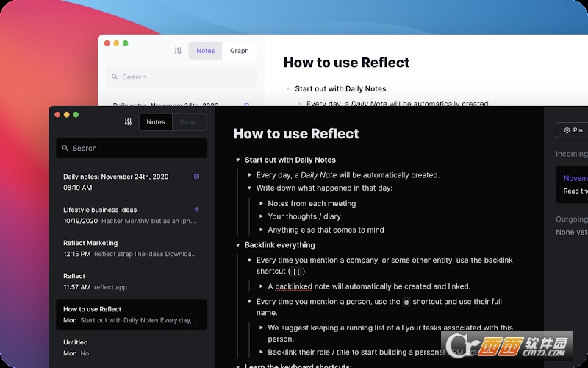Open filter settings icon in light window
The image size is (588, 368).
[x=178, y=51]
